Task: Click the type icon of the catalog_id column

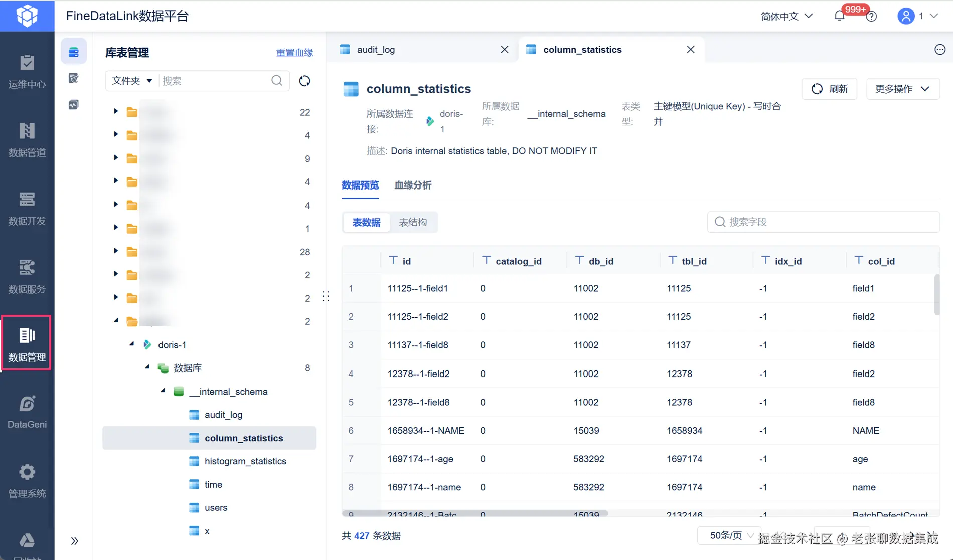Action: tap(487, 260)
